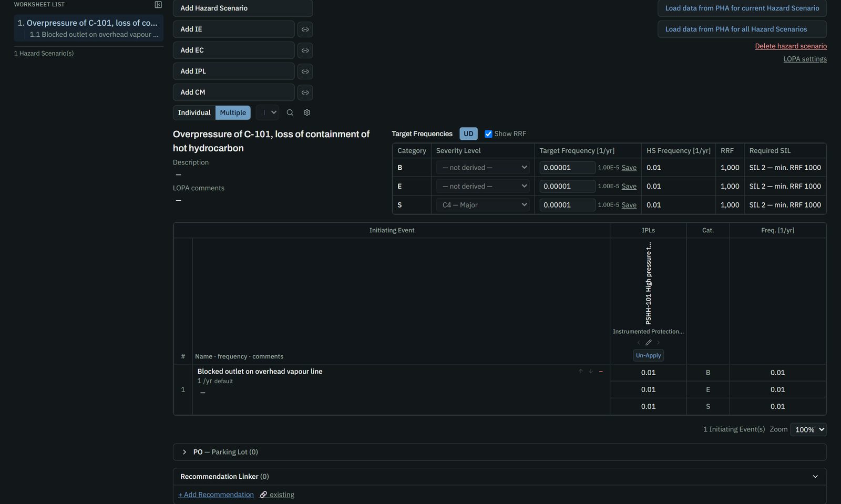Click the Target Frequency field for category B
The image size is (841, 504).
point(567,168)
